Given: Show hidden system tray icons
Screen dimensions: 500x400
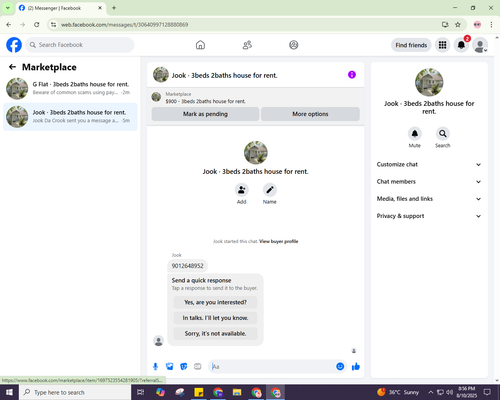Looking at the screenshot, I should click(431, 392).
